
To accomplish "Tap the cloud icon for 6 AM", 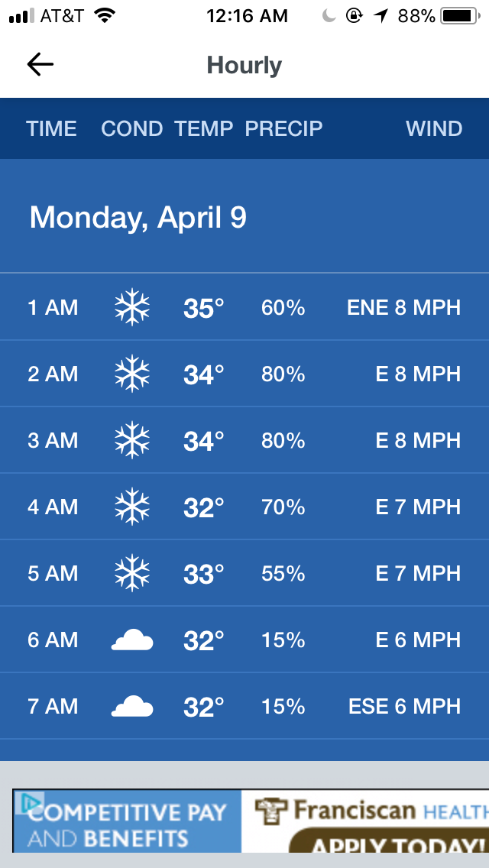I will (132, 640).
